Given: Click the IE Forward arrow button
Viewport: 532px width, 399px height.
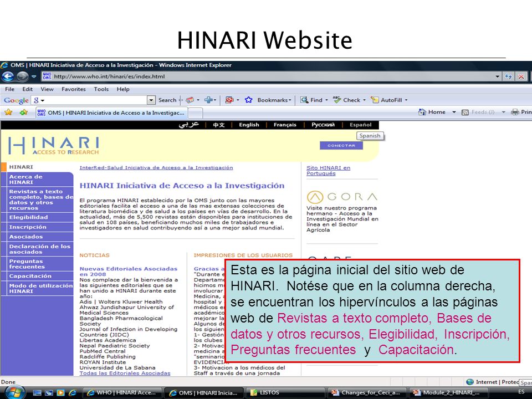Looking at the screenshot, I should [x=22, y=76].
